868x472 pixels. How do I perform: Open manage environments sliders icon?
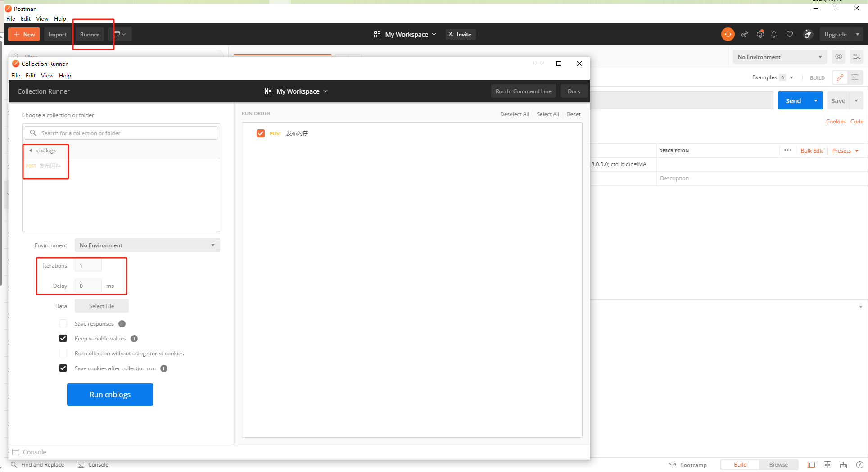point(857,57)
